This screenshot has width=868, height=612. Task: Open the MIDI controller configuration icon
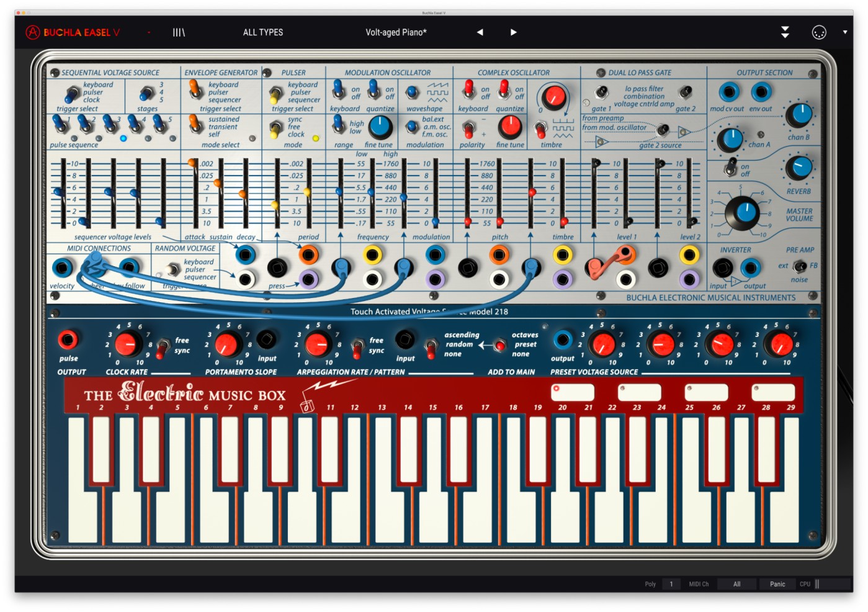[x=820, y=32]
